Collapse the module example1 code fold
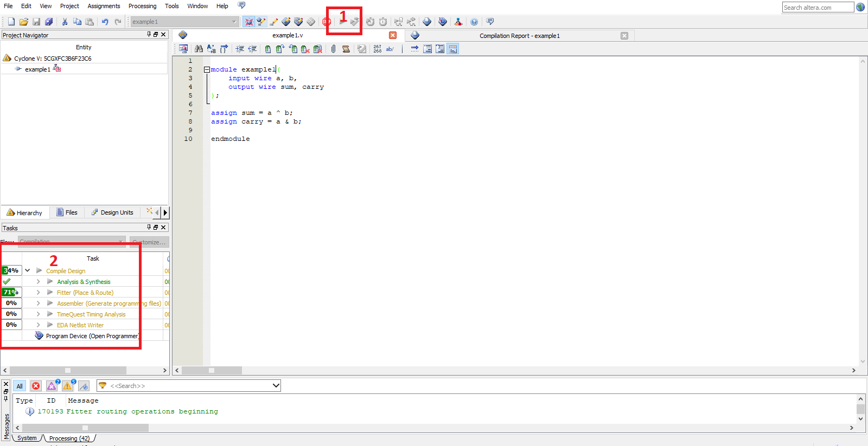 (207, 69)
